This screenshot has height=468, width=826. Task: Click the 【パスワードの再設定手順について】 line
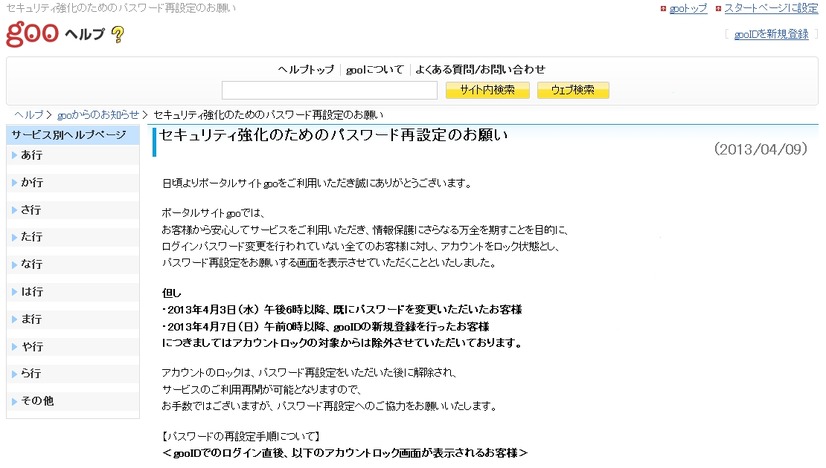coord(241,436)
